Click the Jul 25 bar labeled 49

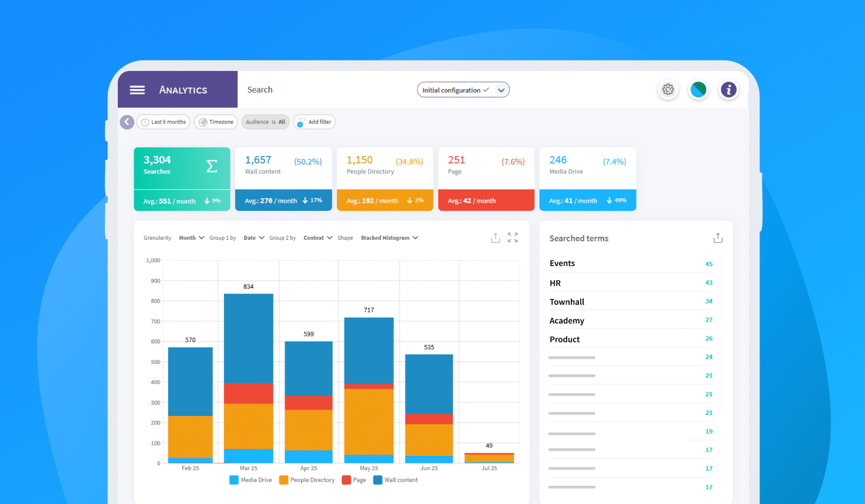point(489,458)
